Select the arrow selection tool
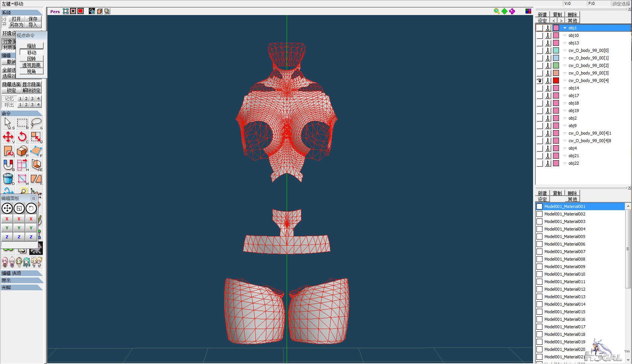 (x=8, y=123)
